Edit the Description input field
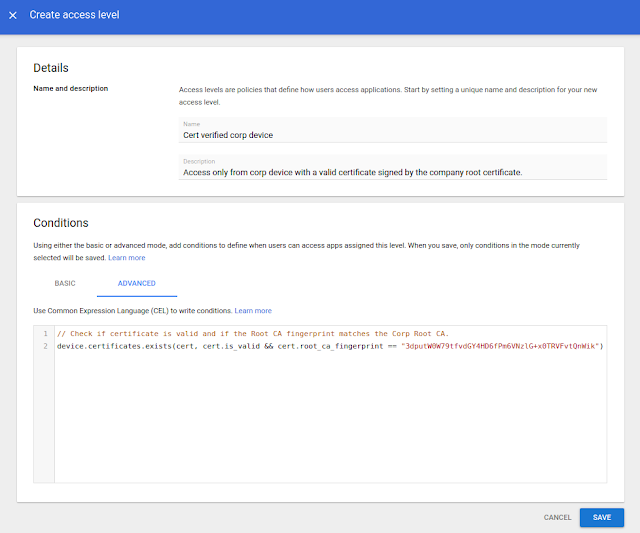The width and height of the screenshot is (640, 533). click(392, 167)
